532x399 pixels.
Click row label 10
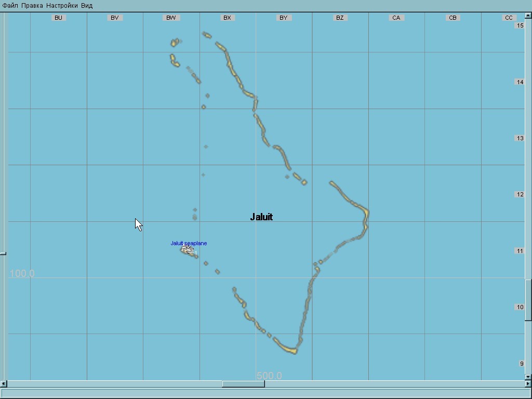[520, 307]
